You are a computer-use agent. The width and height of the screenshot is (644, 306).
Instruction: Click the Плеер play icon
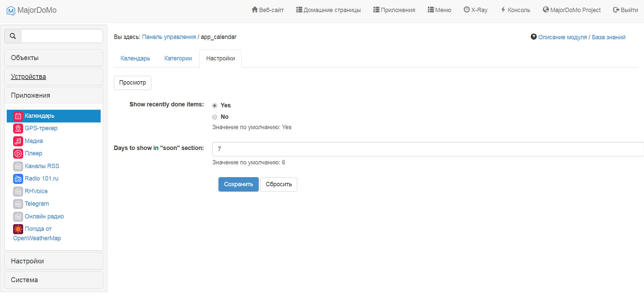(18, 154)
